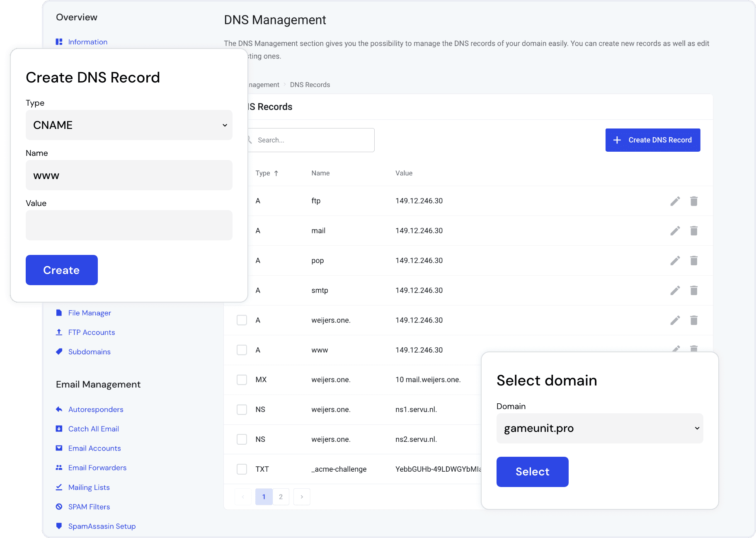This screenshot has width=756, height=538.
Task: Click the empty Value input field
Action: click(129, 225)
